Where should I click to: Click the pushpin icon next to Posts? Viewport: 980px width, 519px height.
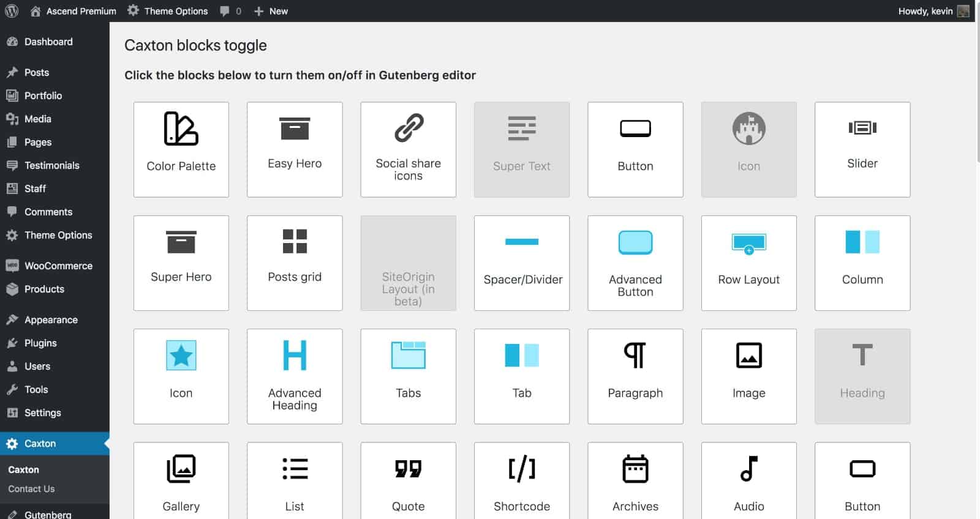point(12,72)
